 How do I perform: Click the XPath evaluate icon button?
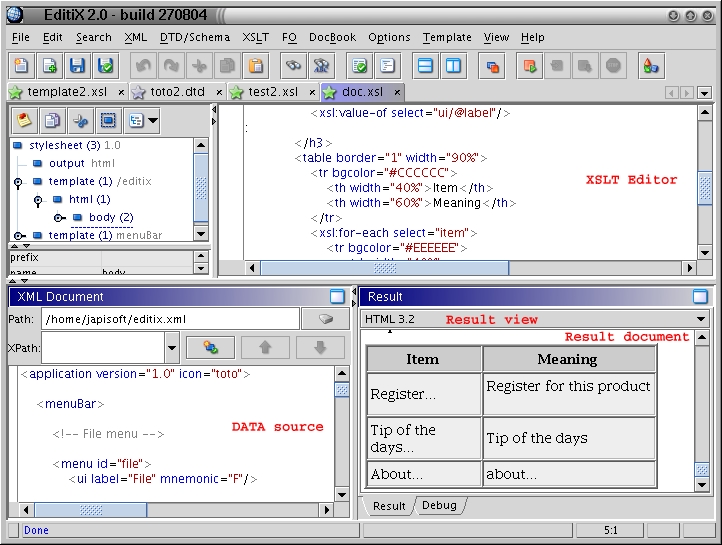pyautogui.click(x=210, y=347)
